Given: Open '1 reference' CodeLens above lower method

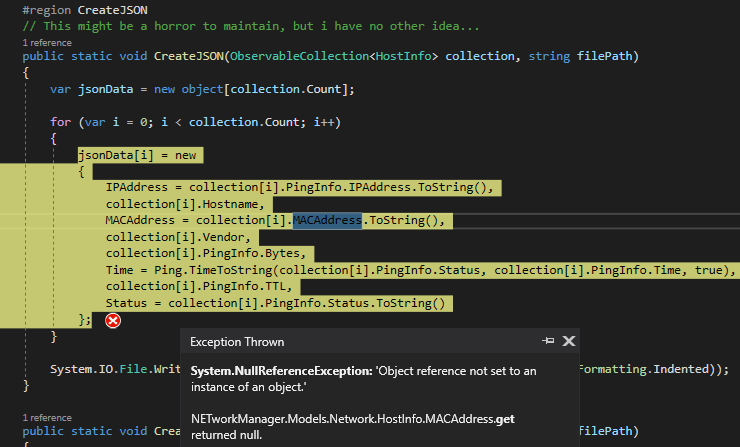Looking at the screenshot, I should click(47, 418).
